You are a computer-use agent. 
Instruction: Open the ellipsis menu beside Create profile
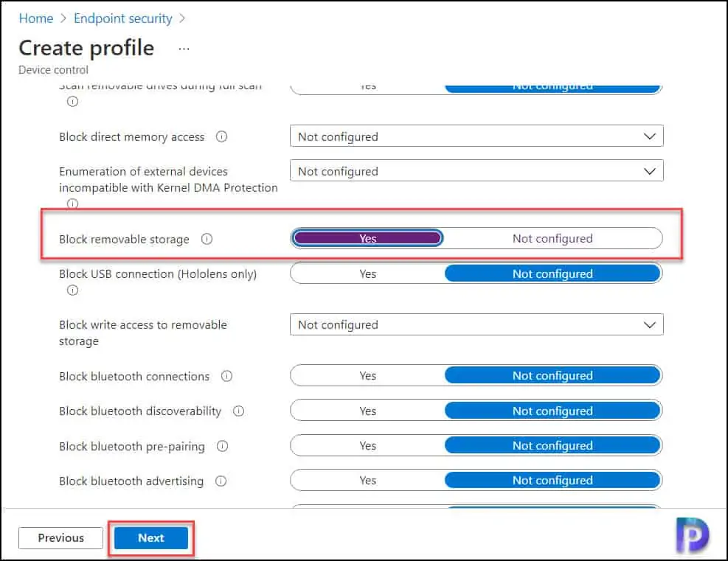[184, 49]
